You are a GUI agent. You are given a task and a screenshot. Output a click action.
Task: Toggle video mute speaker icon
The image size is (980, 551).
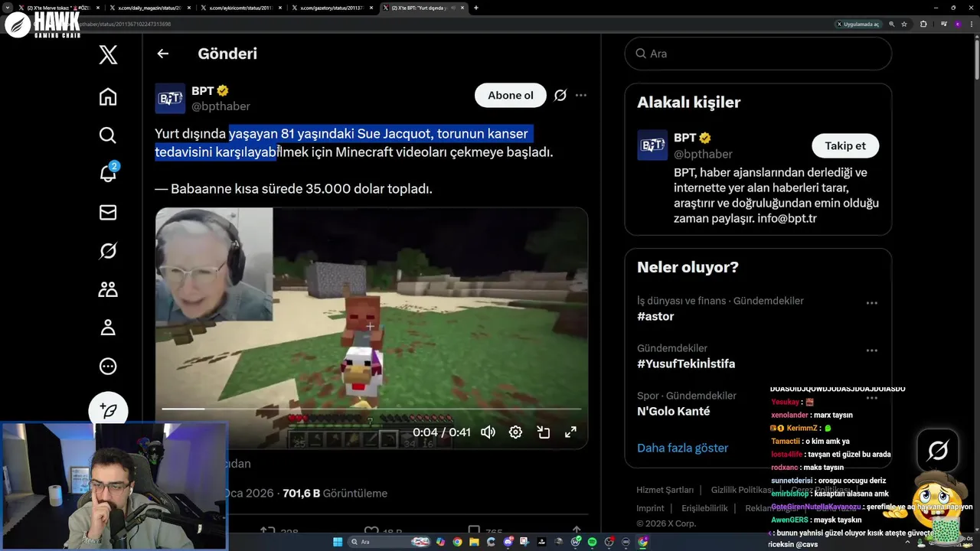pyautogui.click(x=488, y=432)
